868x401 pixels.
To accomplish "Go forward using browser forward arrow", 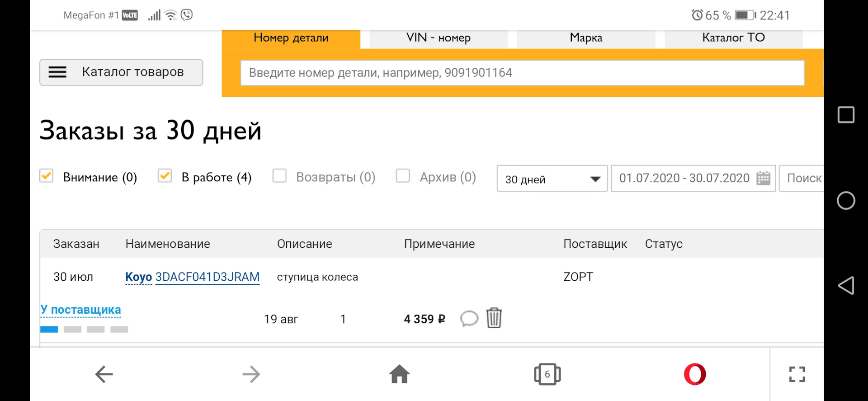I will click(x=251, y=374).
